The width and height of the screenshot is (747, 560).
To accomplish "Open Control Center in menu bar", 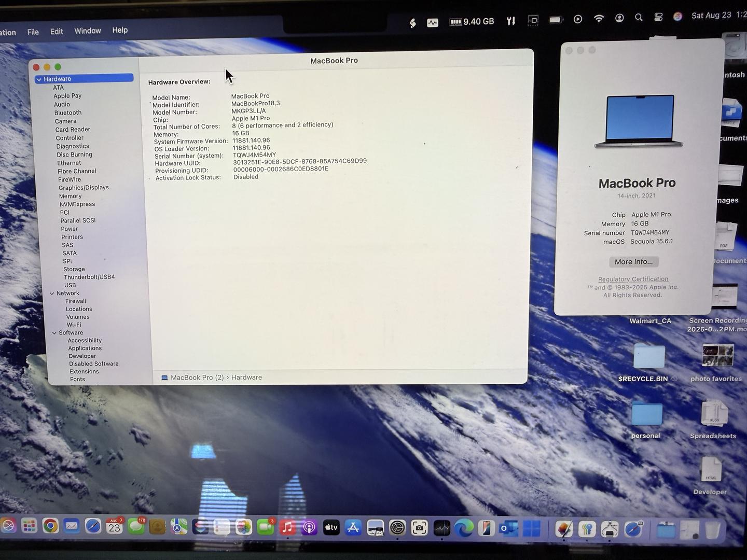I will (658, 17).
